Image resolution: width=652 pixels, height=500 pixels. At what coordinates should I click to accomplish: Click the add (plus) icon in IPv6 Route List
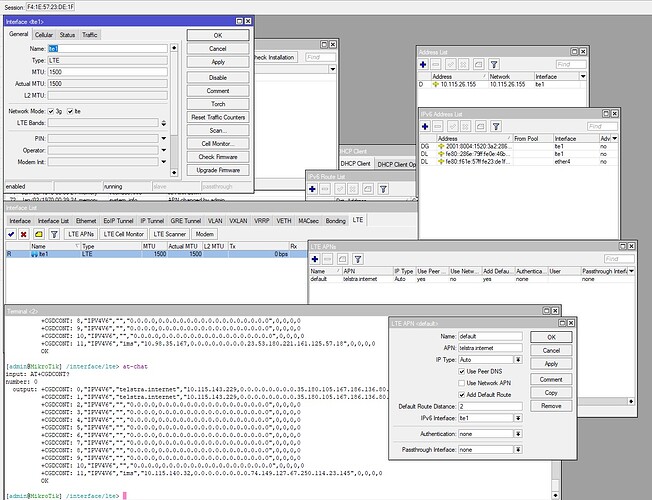(x=312, y=189)
